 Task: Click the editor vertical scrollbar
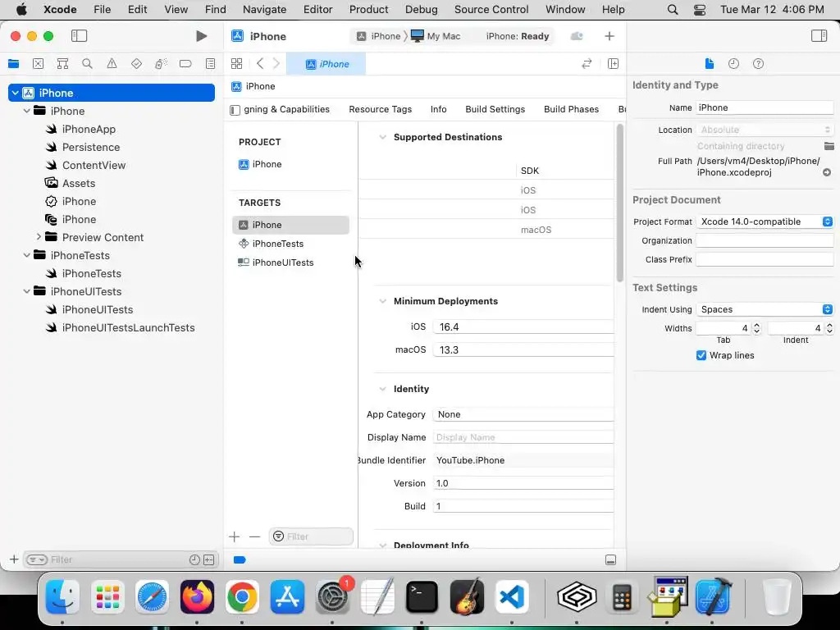coord(620,203)
